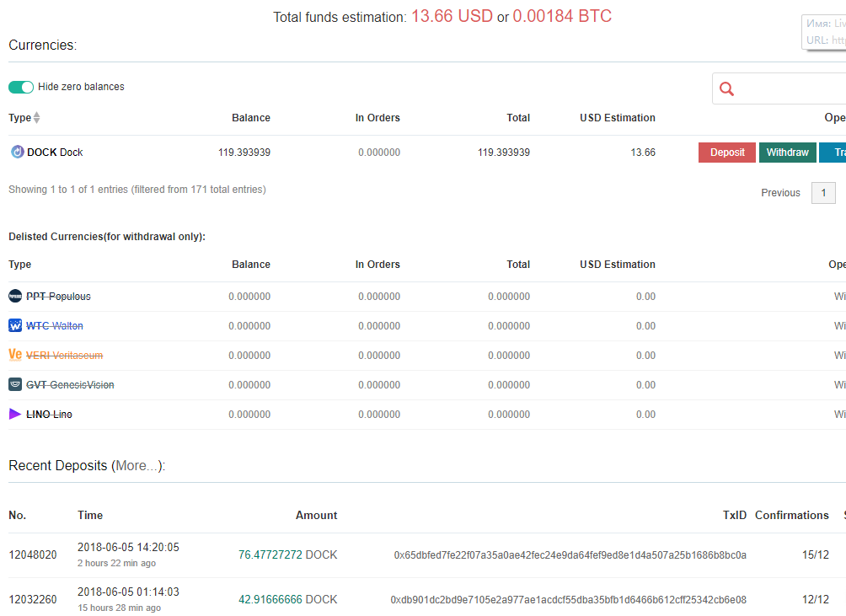Sort by Total header in Currencies table
This screenshot has height=616, width=846.
tap(518, 118)
